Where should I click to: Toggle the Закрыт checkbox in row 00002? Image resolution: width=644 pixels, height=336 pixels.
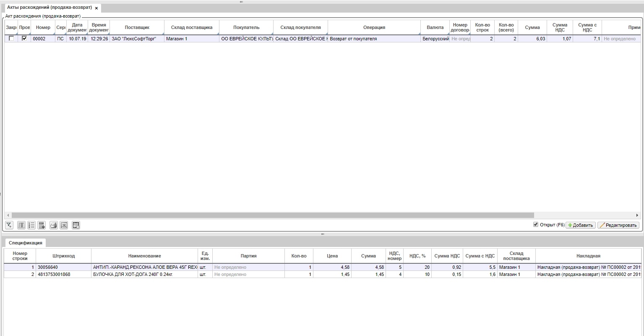[x=11, y=39]
